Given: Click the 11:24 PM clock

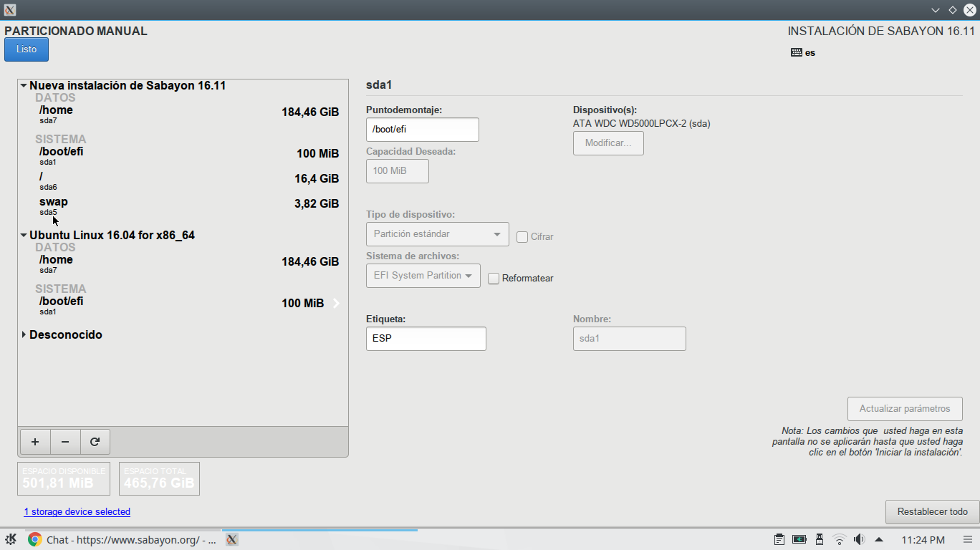Looking at the screenshot, I should (923, 540).
